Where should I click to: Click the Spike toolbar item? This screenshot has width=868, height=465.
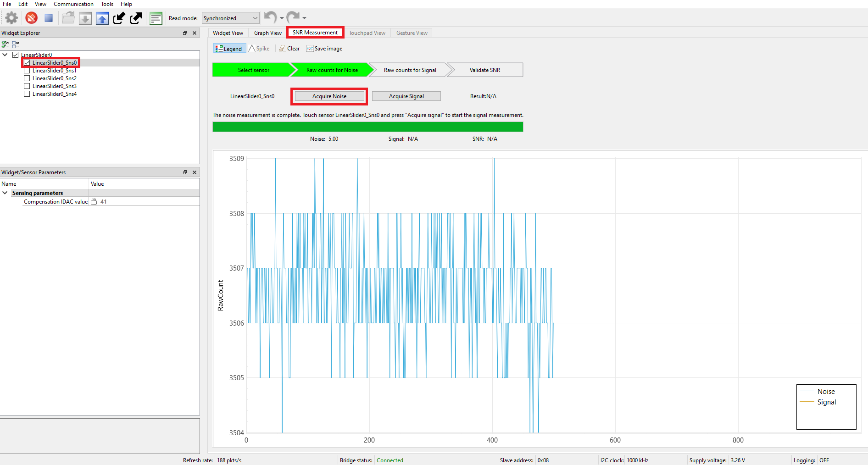pyautogui.click(x=259, y=49)
